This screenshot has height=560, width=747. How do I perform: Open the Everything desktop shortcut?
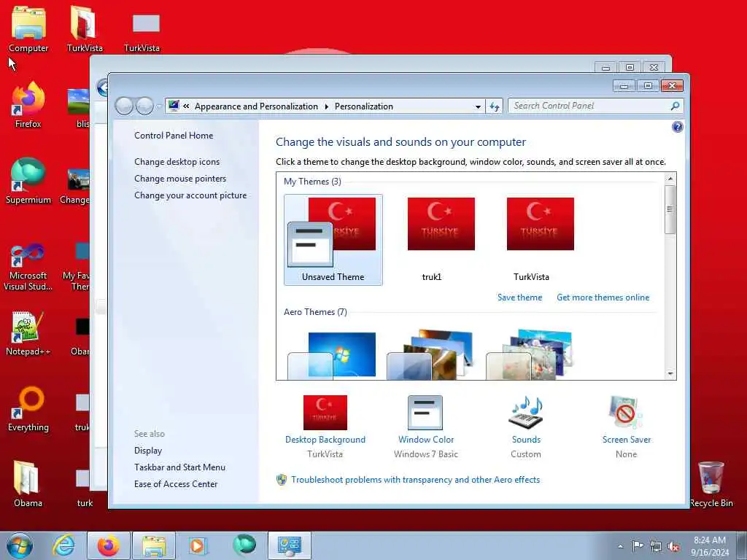coord(28,409)
